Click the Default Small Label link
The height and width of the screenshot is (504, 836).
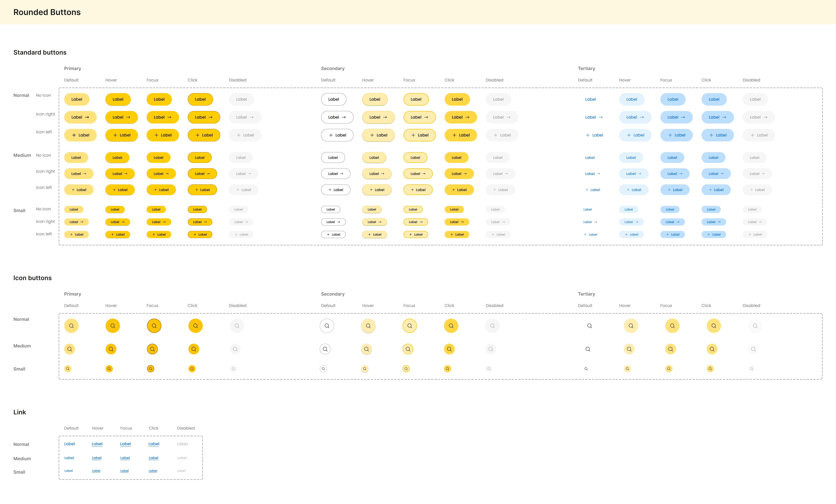[68, 471]
